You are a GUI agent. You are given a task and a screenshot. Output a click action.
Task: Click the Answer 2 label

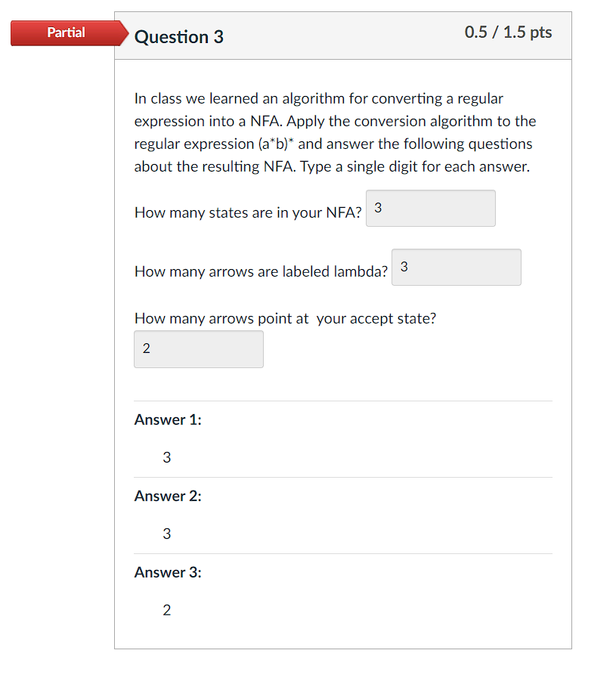[x=167, y=496]
